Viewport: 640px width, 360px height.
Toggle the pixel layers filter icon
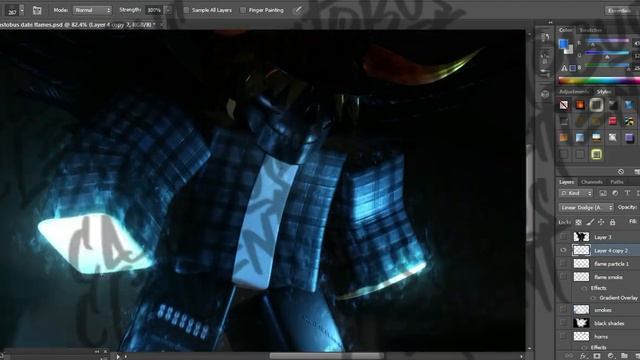click(603, 193)
